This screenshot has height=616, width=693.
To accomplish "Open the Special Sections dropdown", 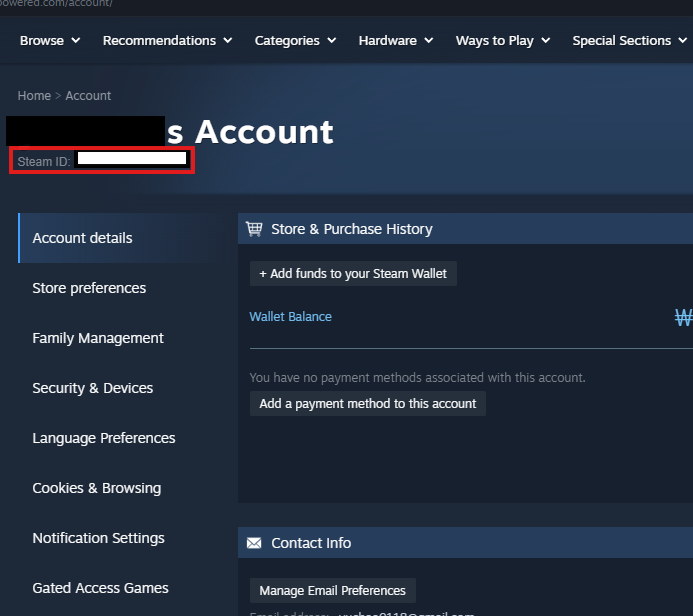I will point(630,41).
